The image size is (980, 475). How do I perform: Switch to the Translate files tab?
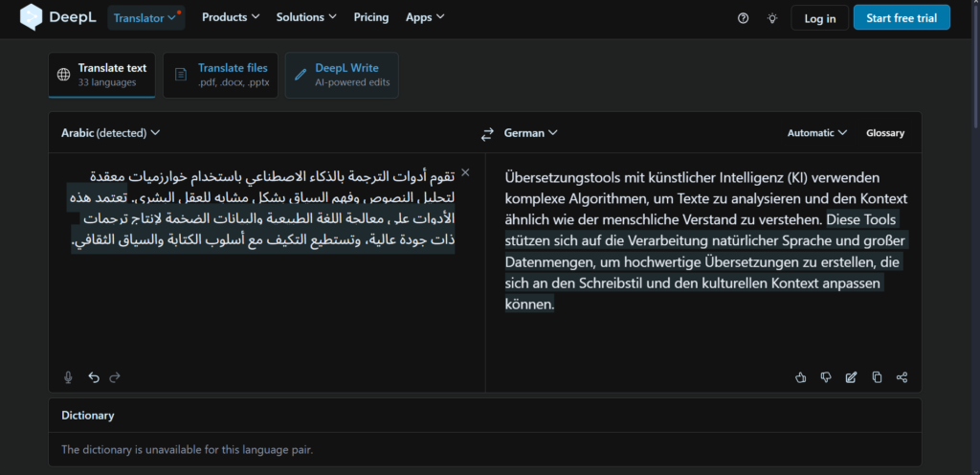(221, 75)
